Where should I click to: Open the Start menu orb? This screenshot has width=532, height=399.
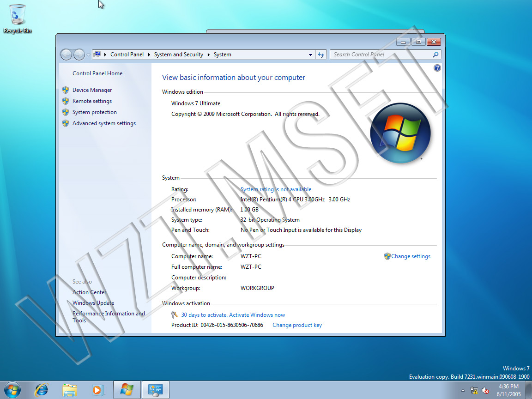coord(12,390)
